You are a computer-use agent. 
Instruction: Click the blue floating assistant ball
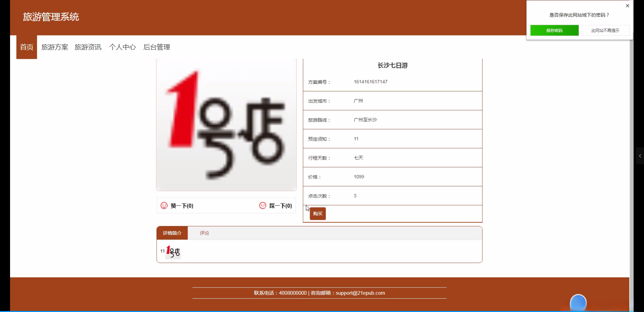[578, 303]
